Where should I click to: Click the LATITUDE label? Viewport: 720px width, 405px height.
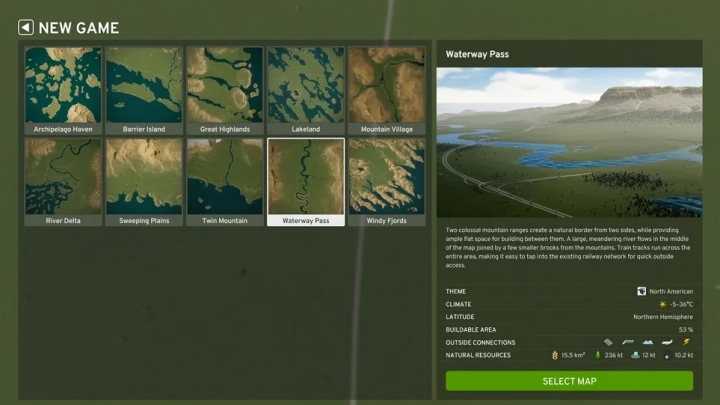[x=460, y=317]
